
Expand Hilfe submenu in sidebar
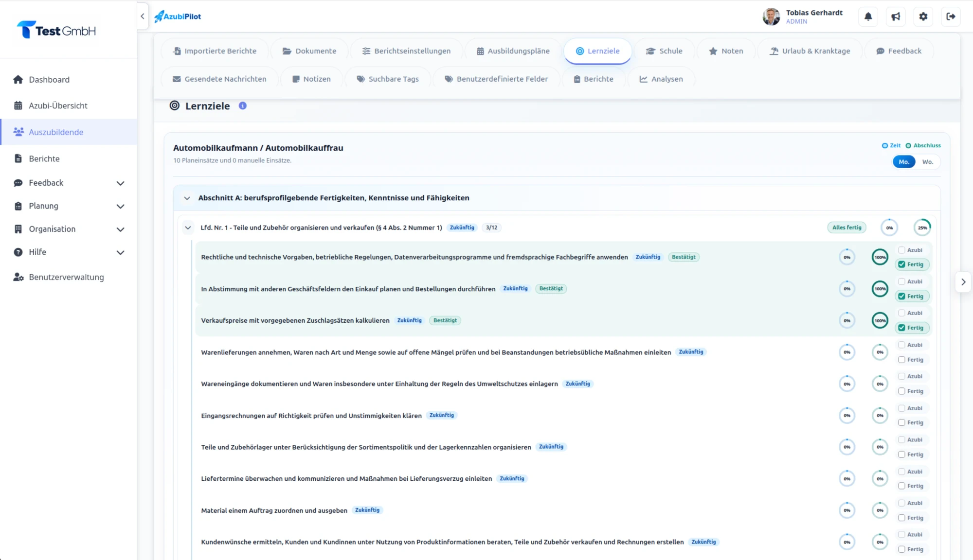click(x=120, y=252)
